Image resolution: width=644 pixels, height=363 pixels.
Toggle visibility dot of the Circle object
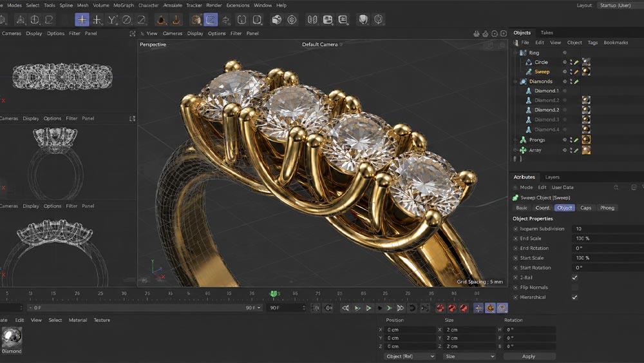point(565,62)
